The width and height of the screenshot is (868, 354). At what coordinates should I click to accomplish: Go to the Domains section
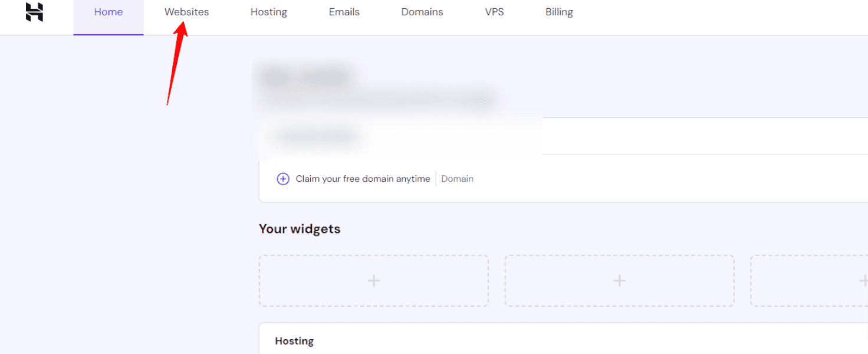[422, 11]
